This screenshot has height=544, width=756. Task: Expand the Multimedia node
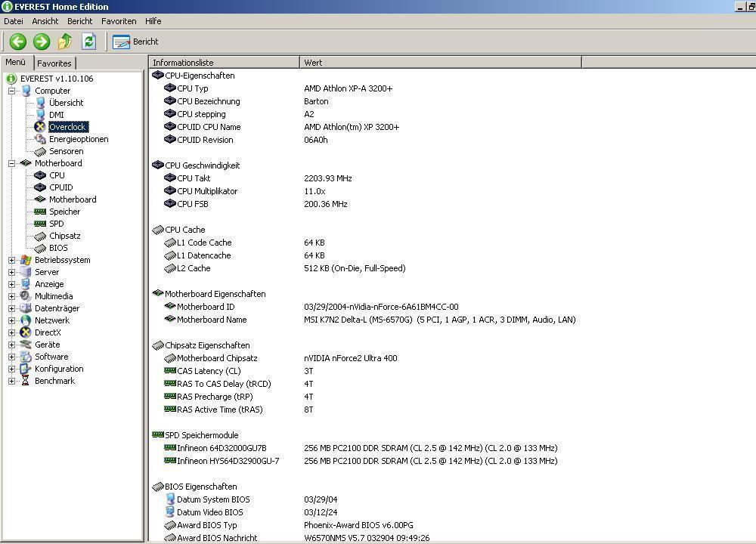click(x=11, y=296)
